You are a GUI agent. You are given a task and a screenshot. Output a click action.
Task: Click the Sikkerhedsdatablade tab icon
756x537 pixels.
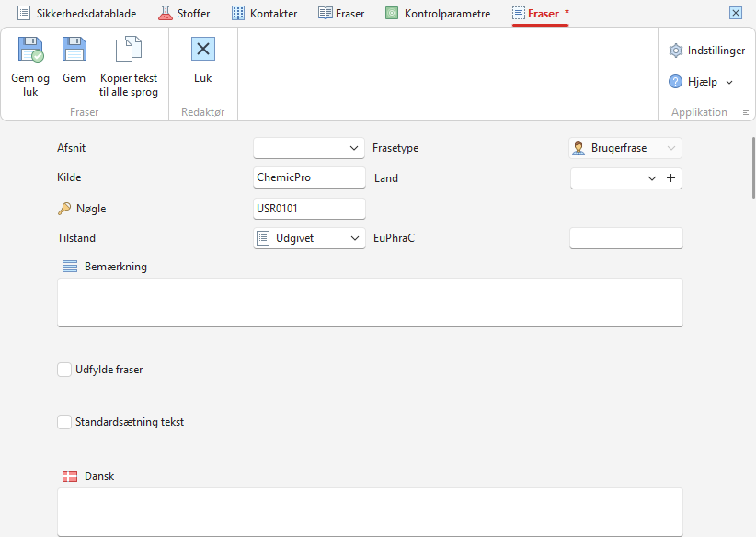click(24, 14)
